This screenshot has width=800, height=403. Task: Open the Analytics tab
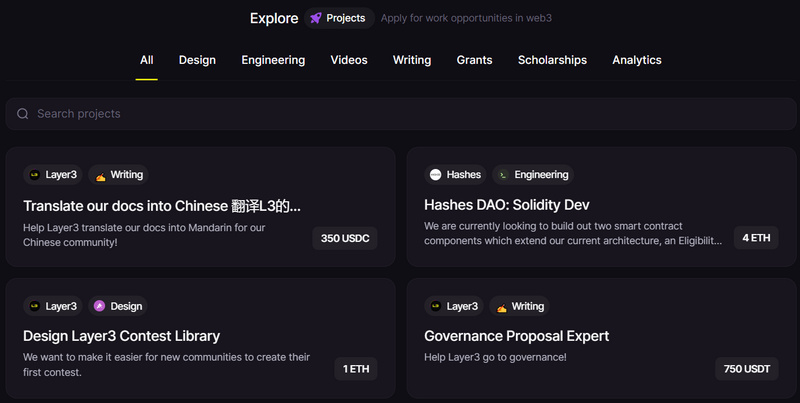(637, 60)
